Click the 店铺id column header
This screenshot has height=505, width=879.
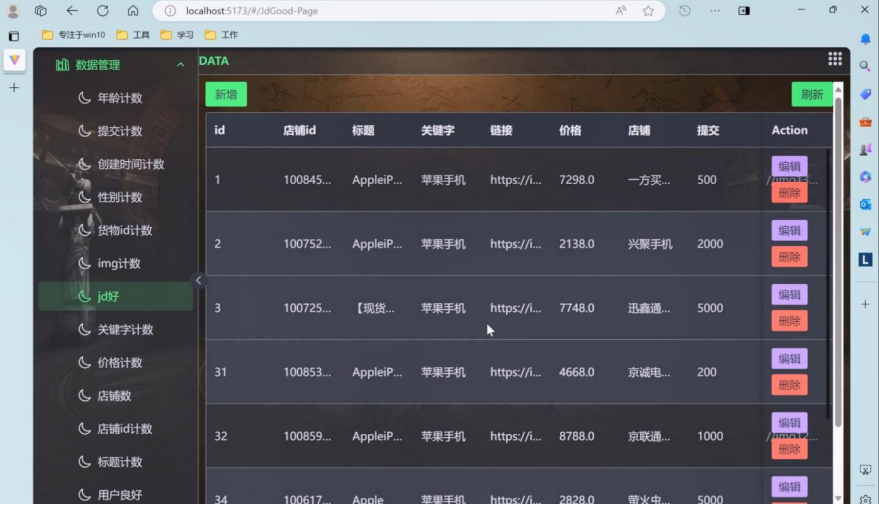click(299, 131)
